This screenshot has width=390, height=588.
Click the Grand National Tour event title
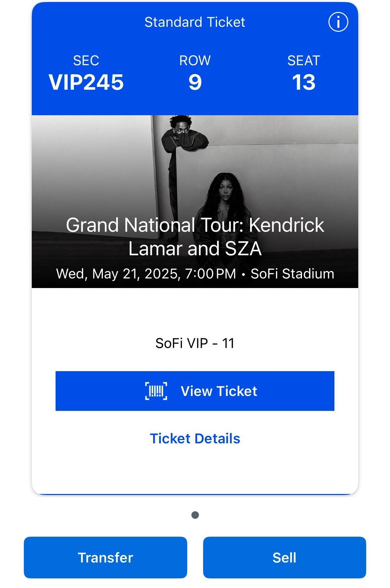195,237
